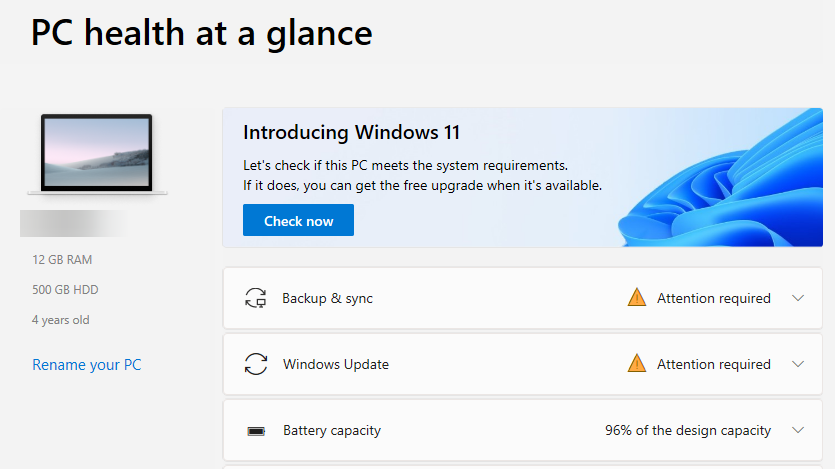Expand the Battery capacity section
This screenshot has height=469, width=835.
(x=797, y=431)
